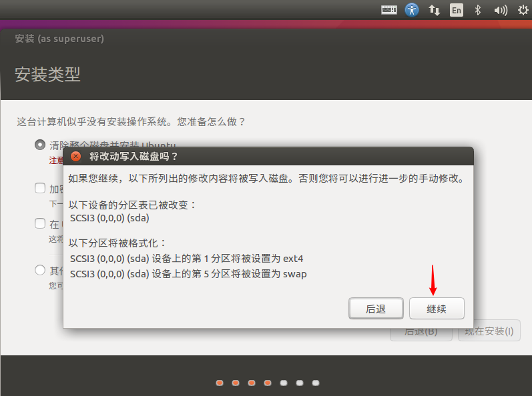Viewport: 532px width, 396px height.
Task: Click the heading 以下设备的分区表已被改变
Action: pos(132,205)
